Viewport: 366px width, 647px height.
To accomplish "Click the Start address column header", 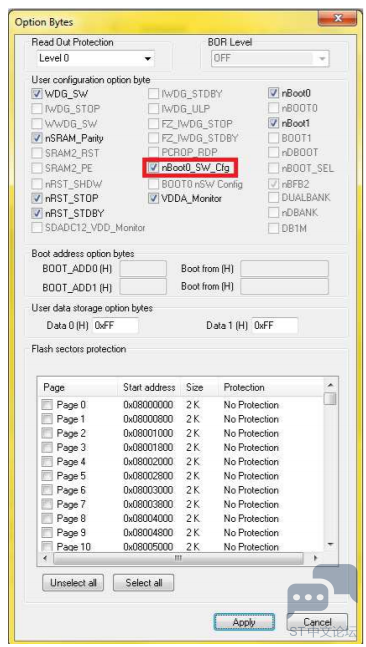I will coord(149,387).
